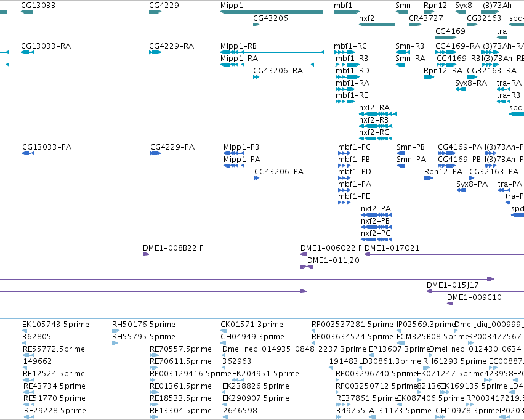Select the mbf1 gene label
The height and width of the screenshot is (420, 524).
343,6
